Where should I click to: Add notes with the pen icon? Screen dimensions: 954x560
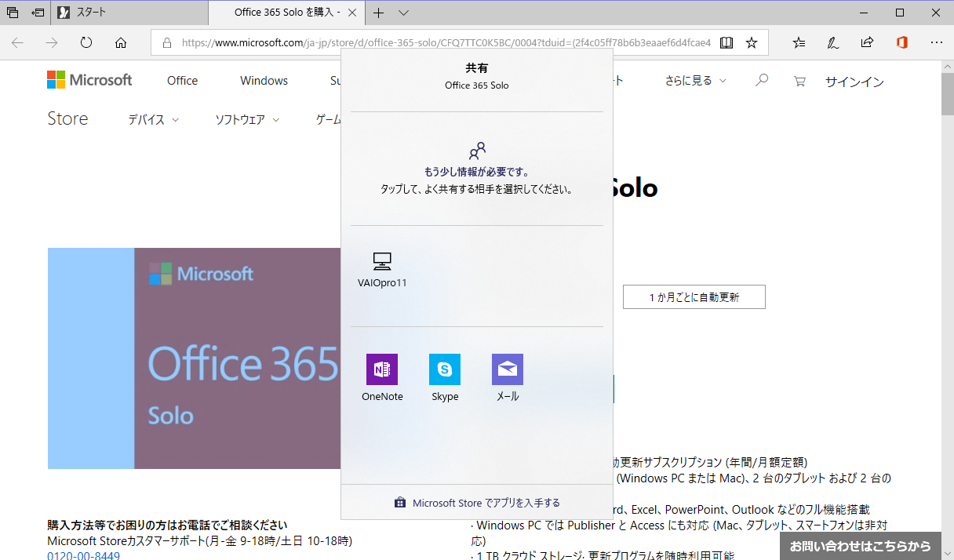(833, 43)
